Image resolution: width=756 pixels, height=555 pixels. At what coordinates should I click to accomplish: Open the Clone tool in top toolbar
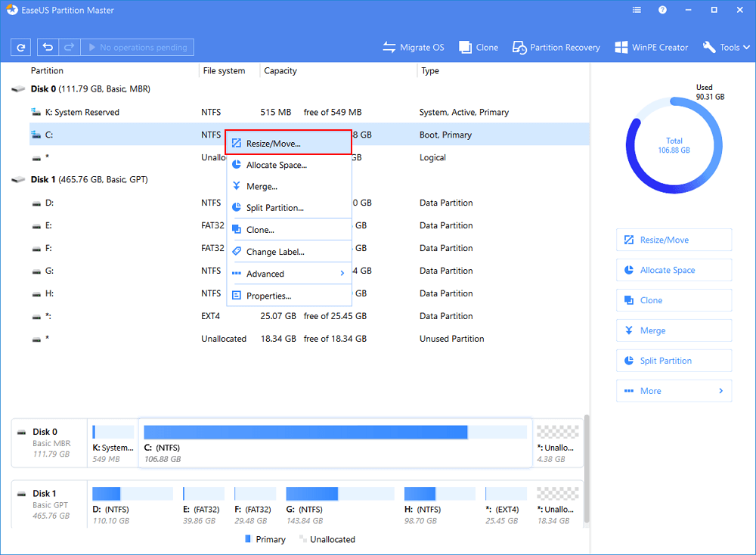coord(479,47)
